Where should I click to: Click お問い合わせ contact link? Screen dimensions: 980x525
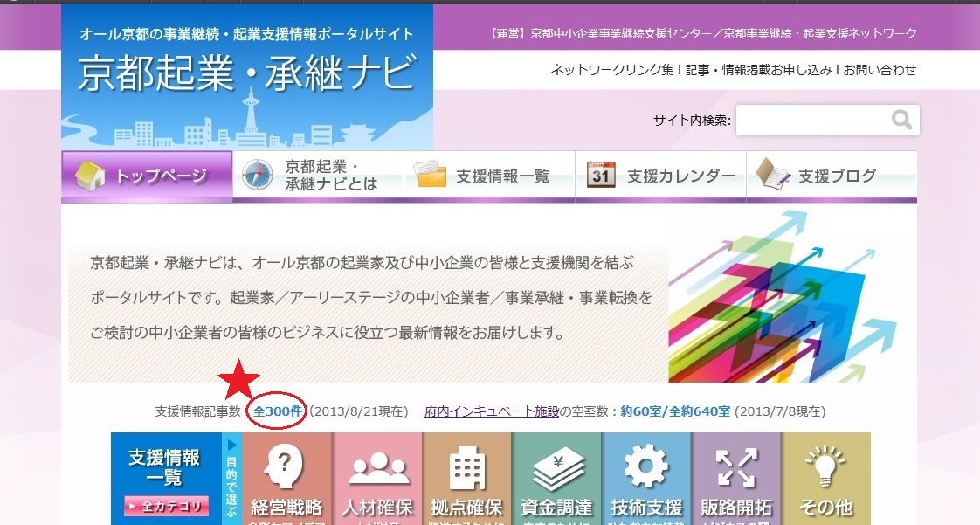pyautogui.click(x=880, y=70)
